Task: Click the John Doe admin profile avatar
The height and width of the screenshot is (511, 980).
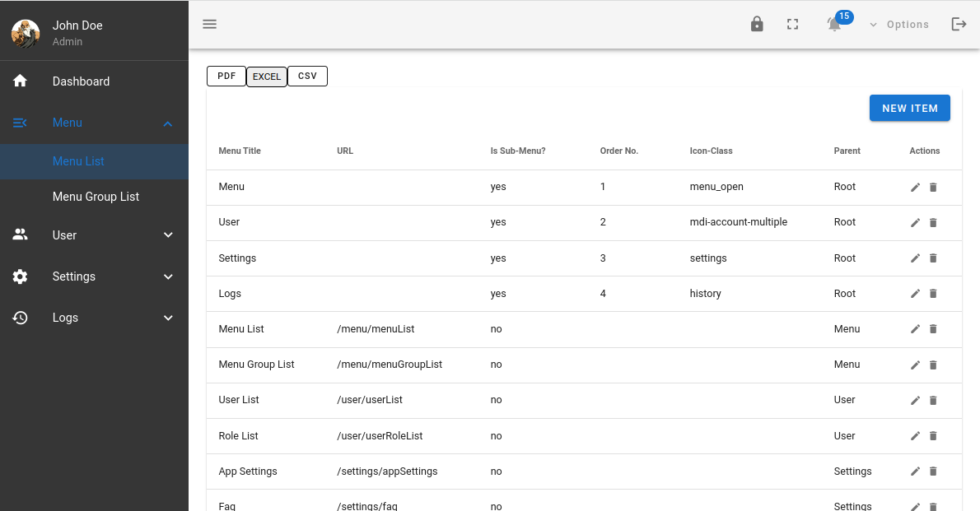Action: [x=24, y=30]
